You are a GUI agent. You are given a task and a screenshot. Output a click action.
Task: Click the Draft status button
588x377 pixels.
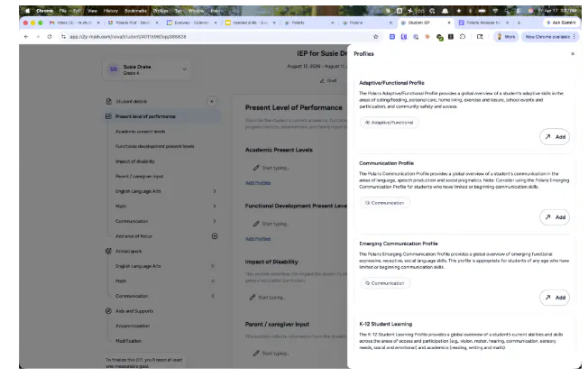pyautogui.click(x=330, y=81)
